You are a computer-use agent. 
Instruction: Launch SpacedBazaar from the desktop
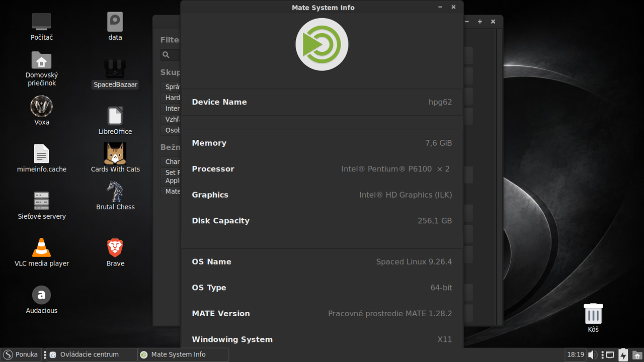pyautogui.click(x=115, y=69)
